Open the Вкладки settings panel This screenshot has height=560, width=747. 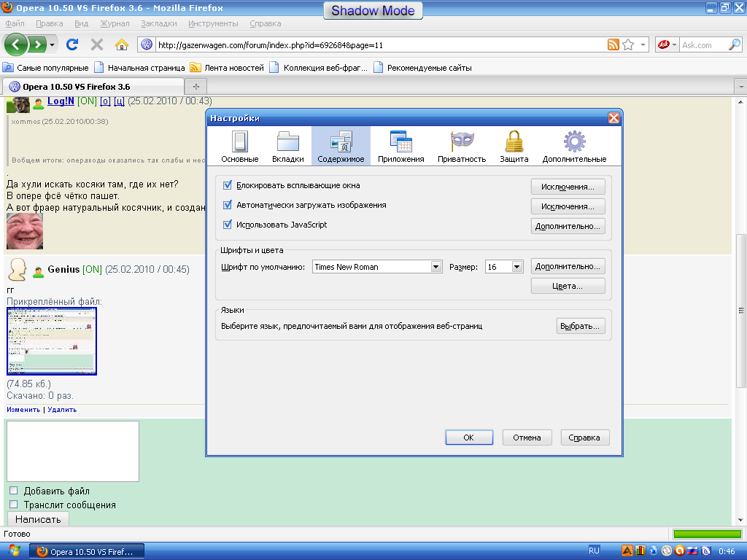(x=287, y=146)
